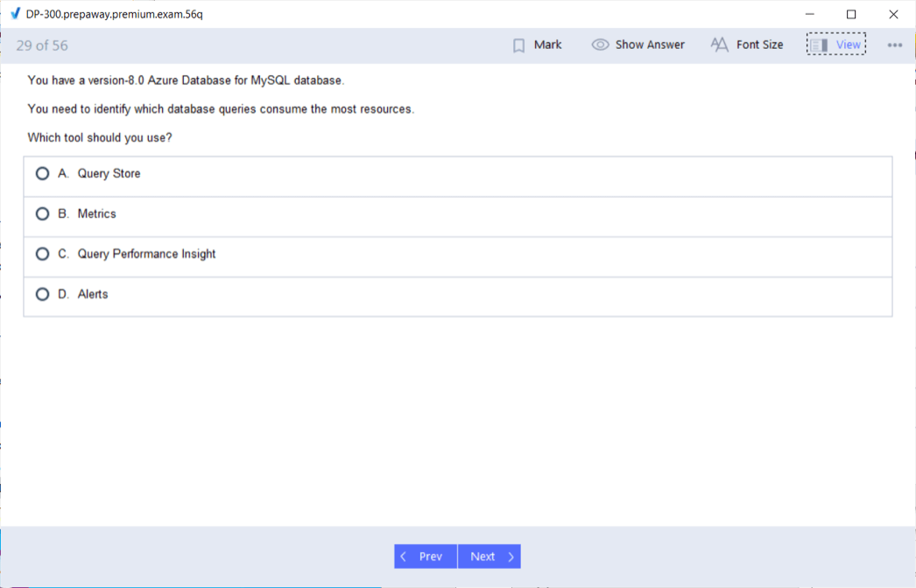Click the window title DP-300.prepaway.premium.exam.56q
This screenshot has height=588, width=916.
click(x=115, y=15)
